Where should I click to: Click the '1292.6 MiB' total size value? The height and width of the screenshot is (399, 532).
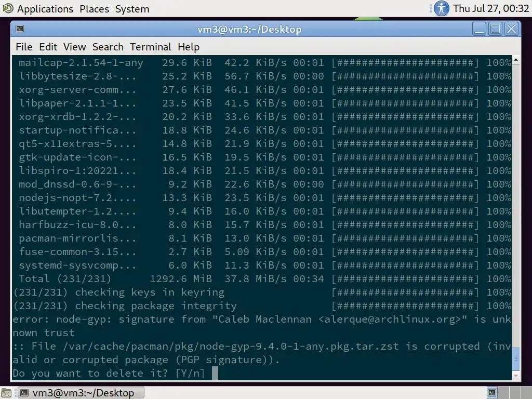coord(181,279)
